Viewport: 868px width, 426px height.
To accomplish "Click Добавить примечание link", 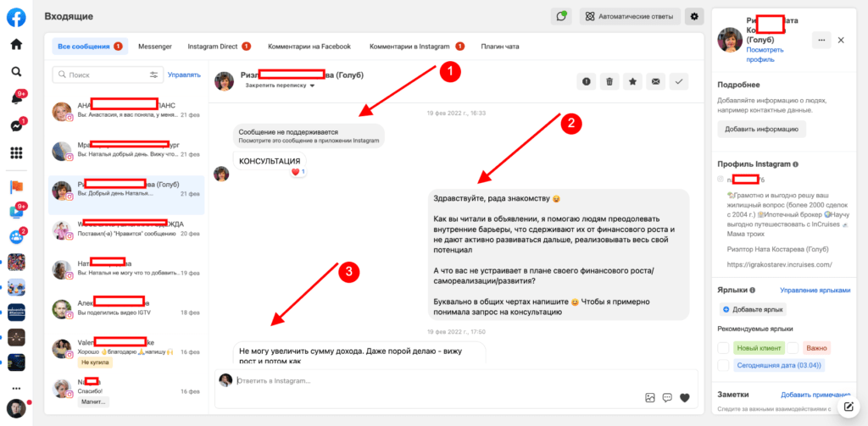I will (x=815, y=395).
